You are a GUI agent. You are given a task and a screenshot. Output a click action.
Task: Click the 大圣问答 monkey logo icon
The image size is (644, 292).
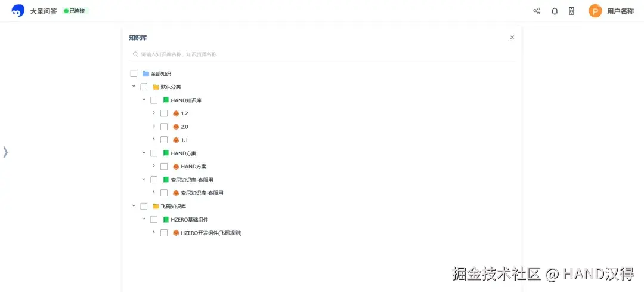(18, 11)
